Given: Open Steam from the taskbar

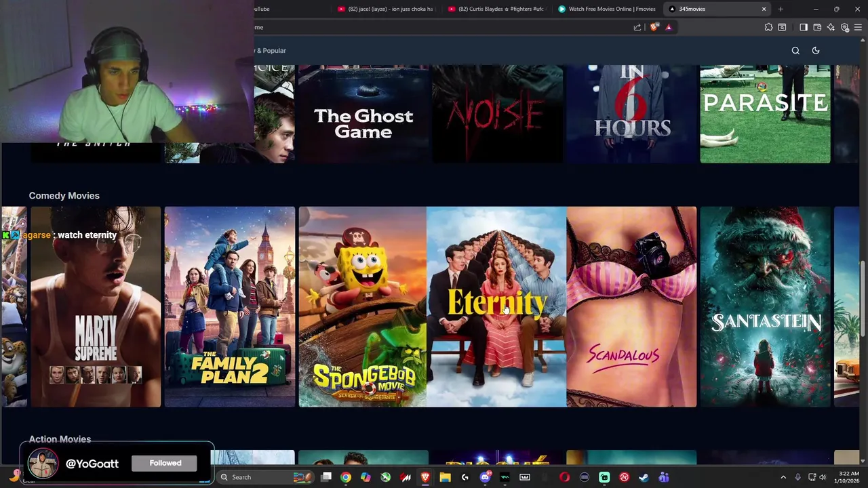Looking at the screenshot, I should 644,477.
